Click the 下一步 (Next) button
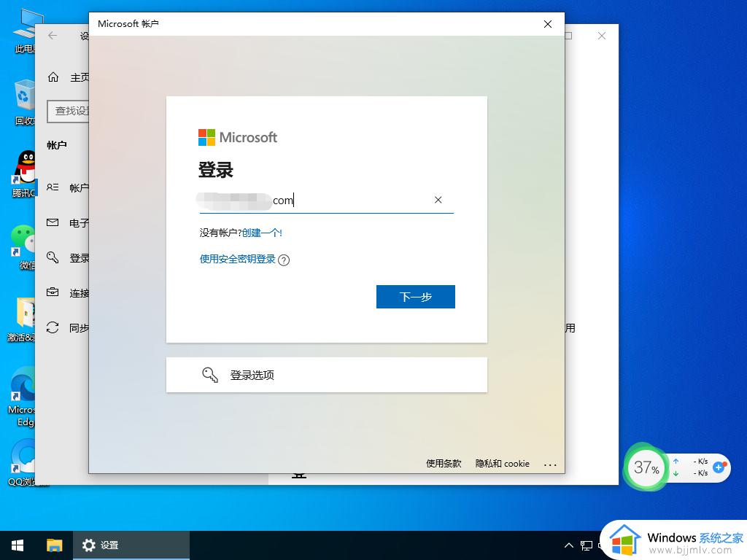 tap(415, 297)
